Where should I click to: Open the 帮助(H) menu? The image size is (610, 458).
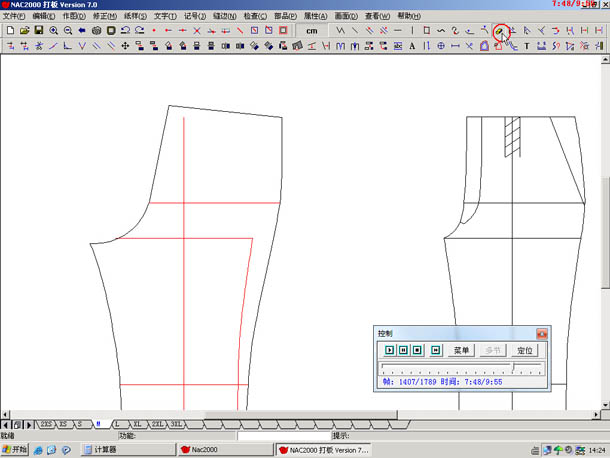409,16
